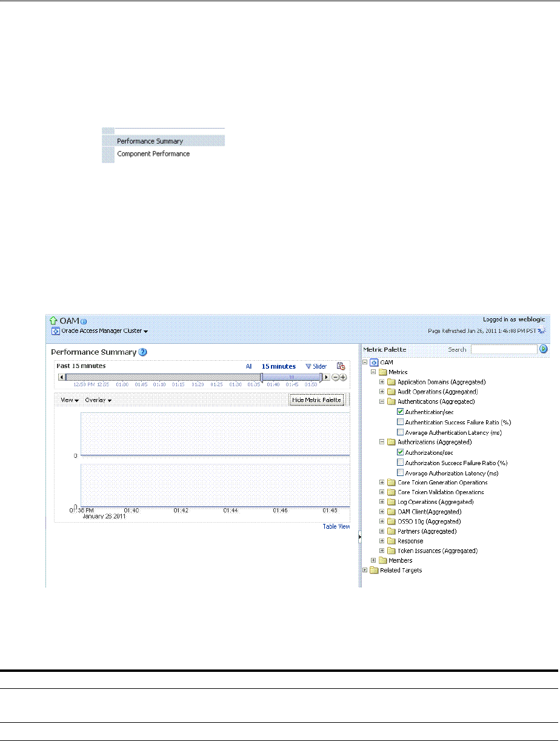The height and width of the screenshot is (741, 560).
Task: Click the Oracle Access Manager Cluster icon
Action: 55,331
